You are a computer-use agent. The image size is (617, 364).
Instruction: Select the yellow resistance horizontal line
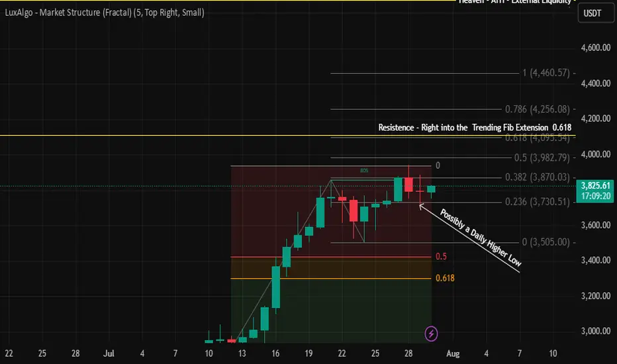(287, 136)
